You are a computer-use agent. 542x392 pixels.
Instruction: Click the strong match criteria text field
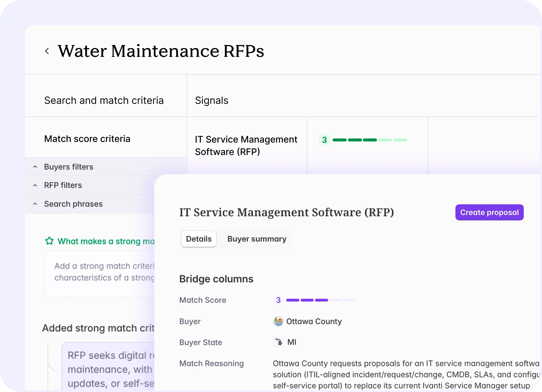pyautogui.click(x=100, y=274)
